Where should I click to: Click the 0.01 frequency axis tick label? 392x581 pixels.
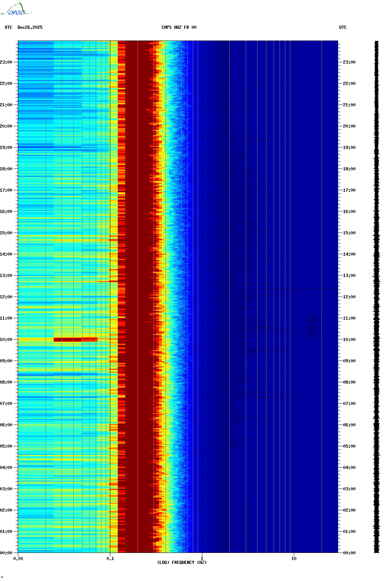[18, 559]
